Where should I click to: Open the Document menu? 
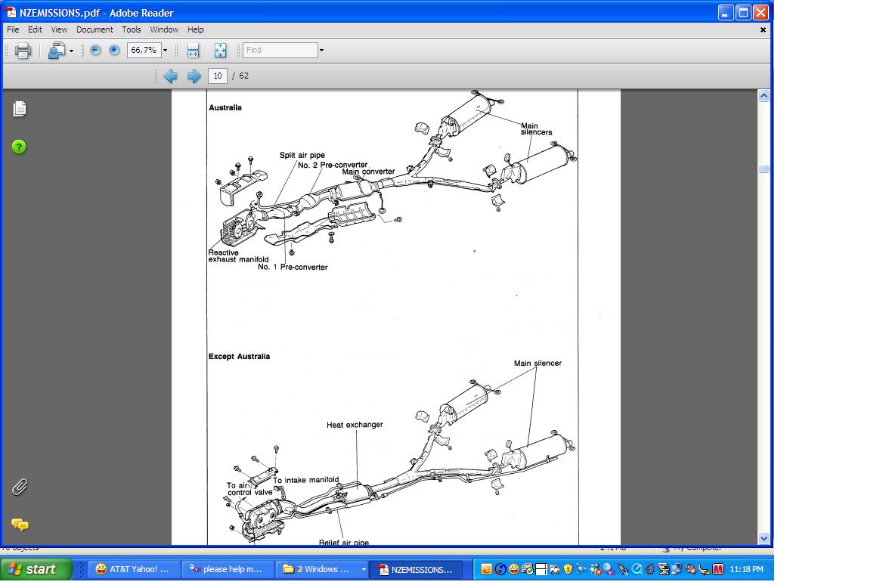[94, 29]
